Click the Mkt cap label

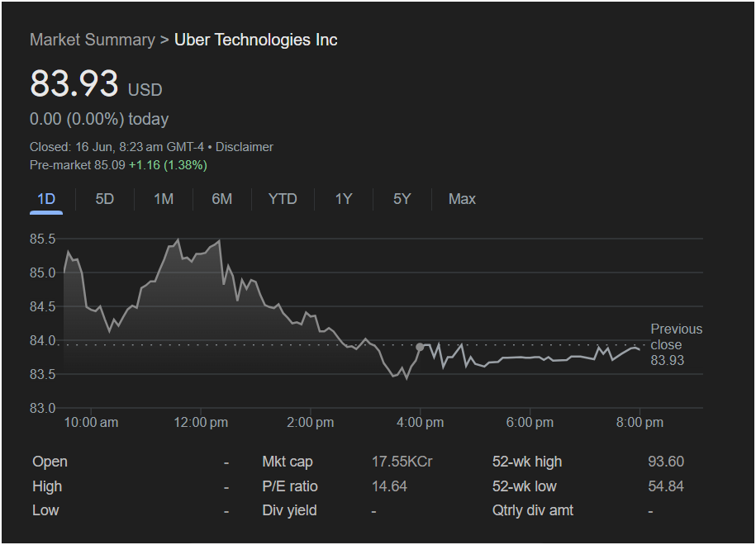click(288, 462)
